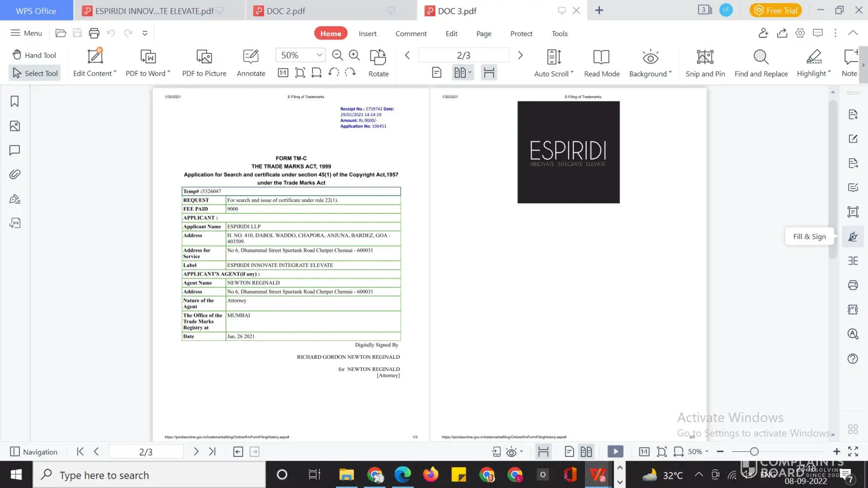Click the zoom in magnifier icon
868x488 pixels.
[354, 55]
